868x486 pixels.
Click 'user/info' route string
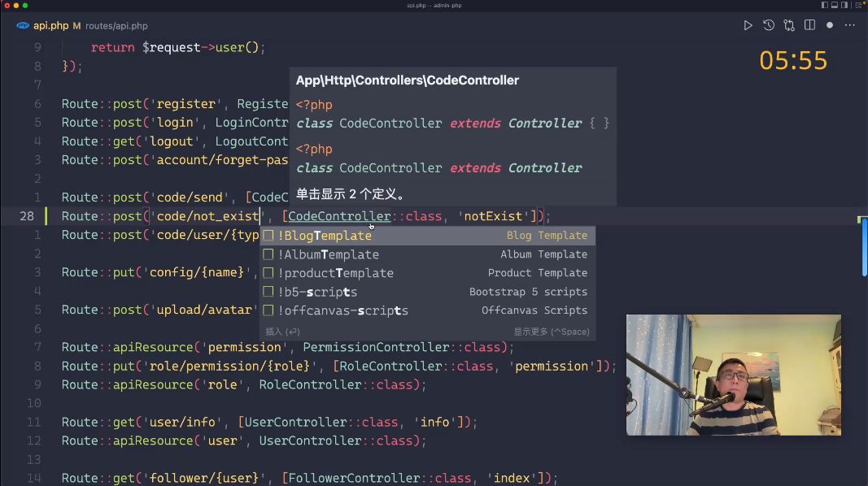point(182,423)
